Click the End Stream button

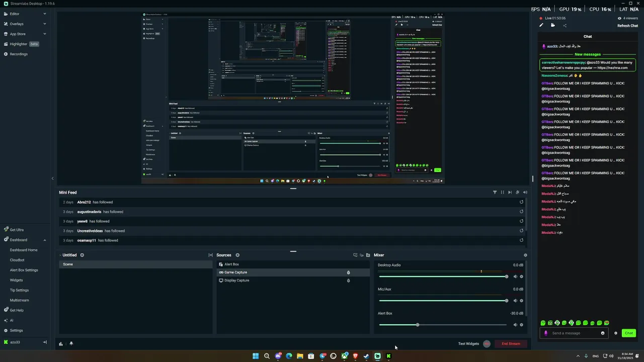[x=511, y=344]
